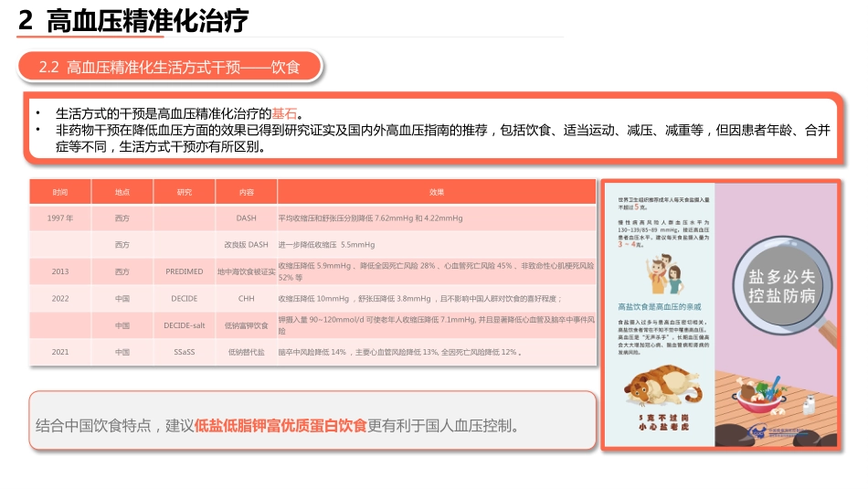Screen dimensions: 868x489
Task: Click 中国 in the 2022 row
Action: click(122, 299)
